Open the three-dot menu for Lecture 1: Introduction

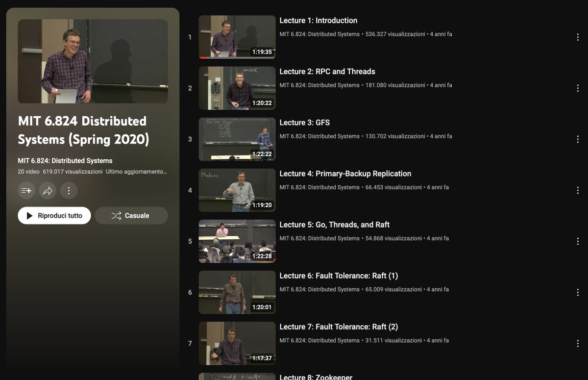click(x=578, y=37)
